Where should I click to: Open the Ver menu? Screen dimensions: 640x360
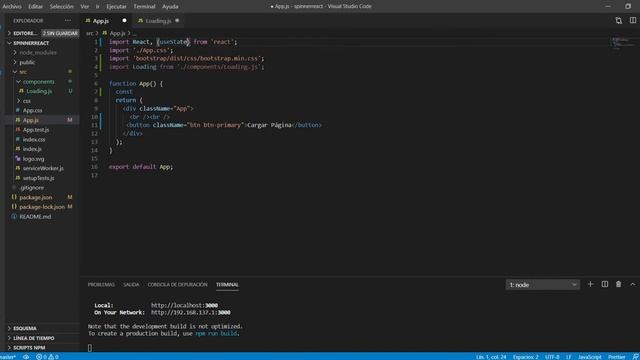pos(84,7)
